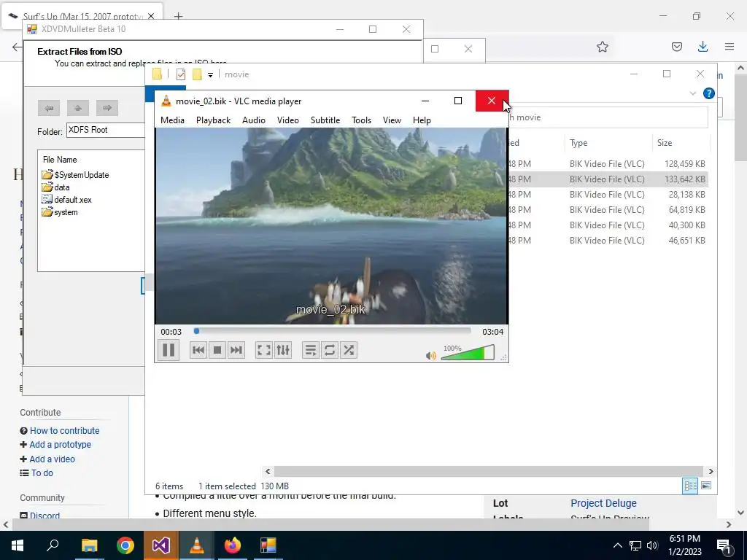Select the system folder in XDVDMulleter
The height and width of the screenshot is (560, 747).
coord(60,212)
